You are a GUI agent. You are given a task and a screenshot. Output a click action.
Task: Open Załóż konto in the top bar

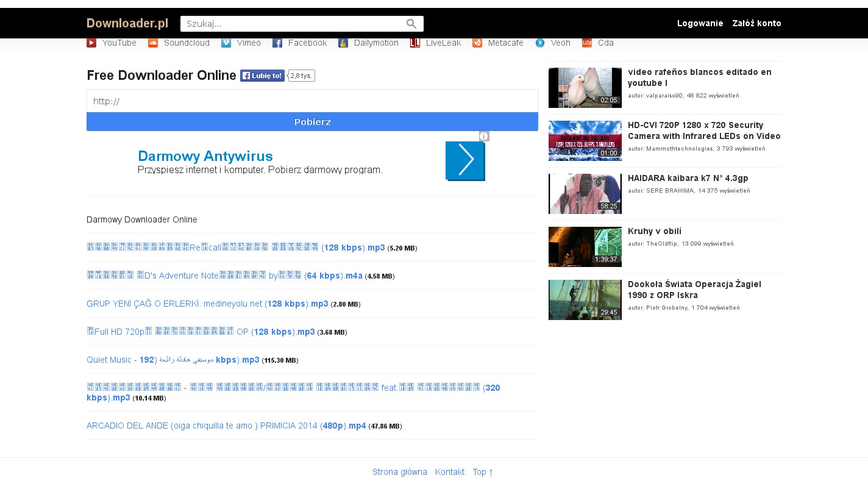756,23
